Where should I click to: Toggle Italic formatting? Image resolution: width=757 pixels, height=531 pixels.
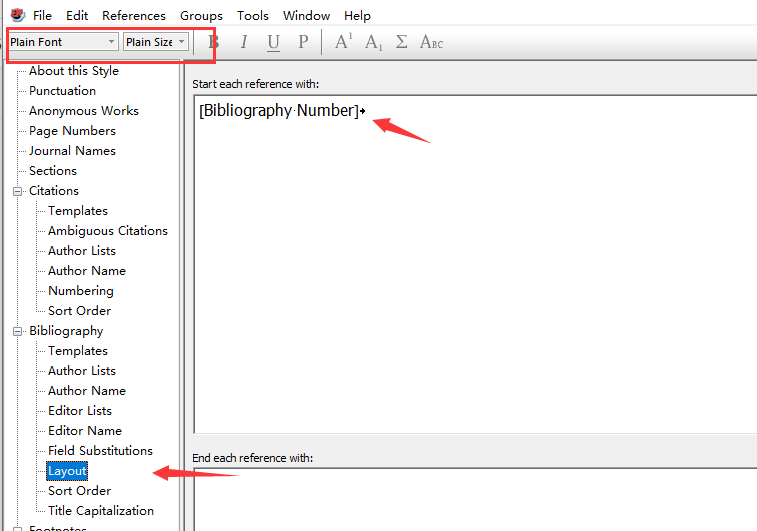click(244, 42)
